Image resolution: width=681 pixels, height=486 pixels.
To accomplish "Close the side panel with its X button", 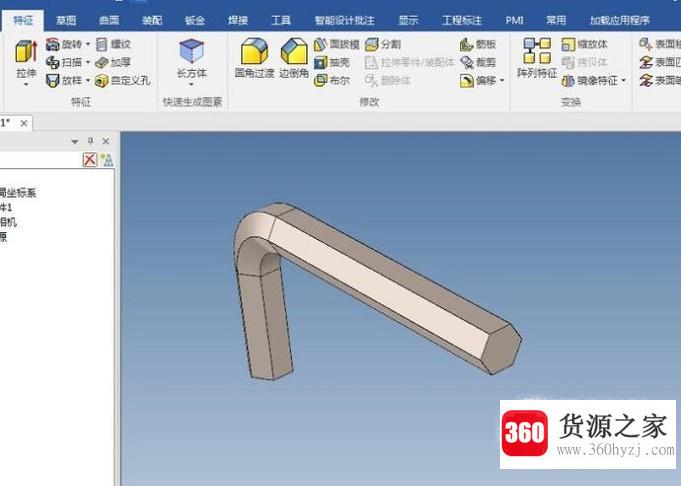I will 106,141.
